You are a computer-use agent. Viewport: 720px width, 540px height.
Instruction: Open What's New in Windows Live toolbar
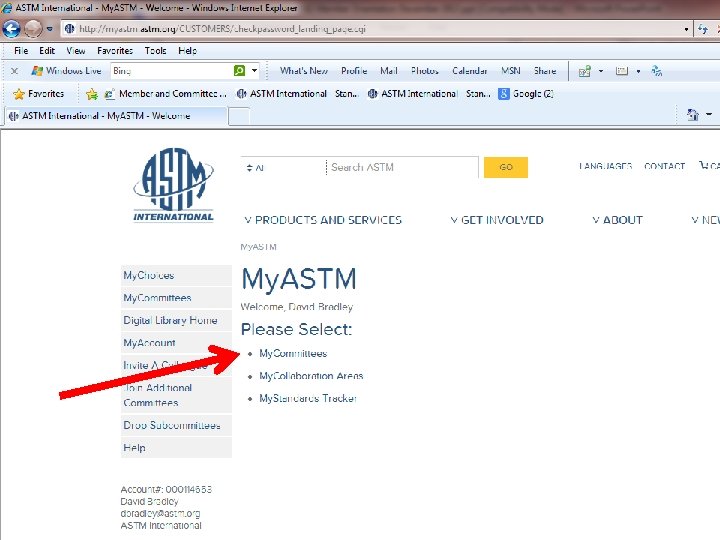pyautogui.click(x=304, y=71)
